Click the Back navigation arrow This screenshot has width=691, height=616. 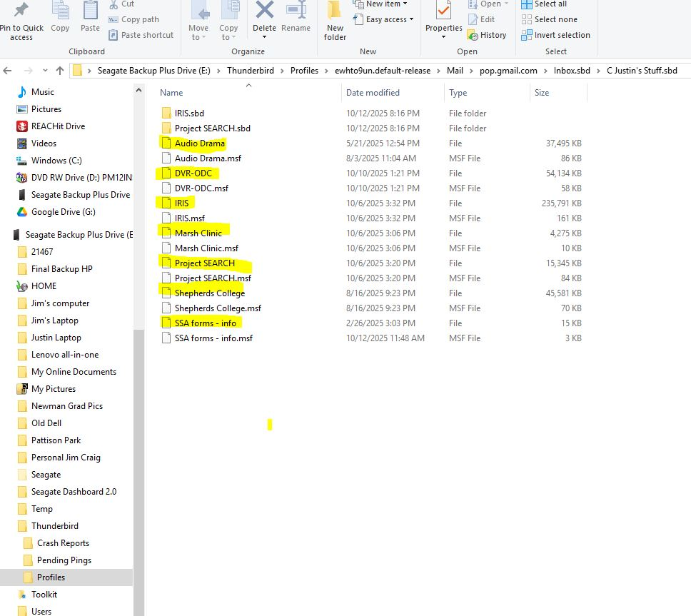point(7,71)
